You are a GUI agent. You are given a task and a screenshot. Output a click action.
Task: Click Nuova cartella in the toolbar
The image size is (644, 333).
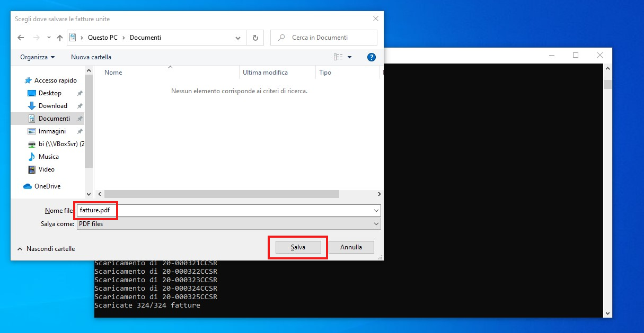91,57
